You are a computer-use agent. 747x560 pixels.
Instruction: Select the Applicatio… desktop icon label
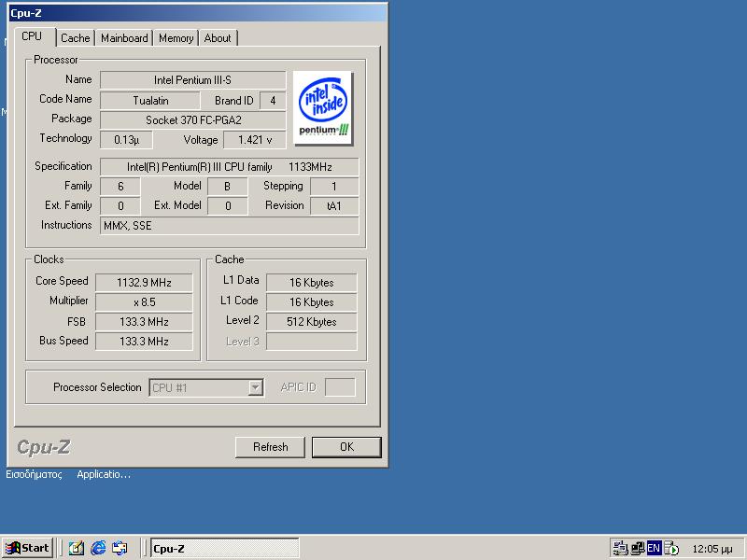click(x=104, y=474)
